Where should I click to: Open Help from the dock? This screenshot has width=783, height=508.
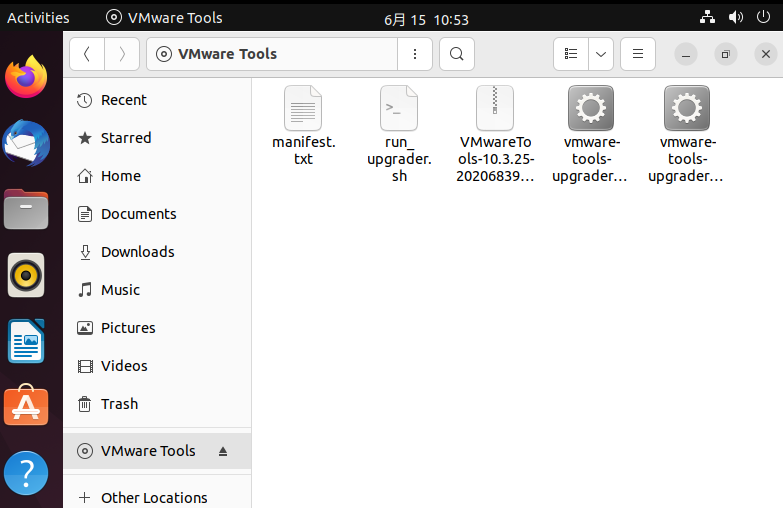pos(26,473)
